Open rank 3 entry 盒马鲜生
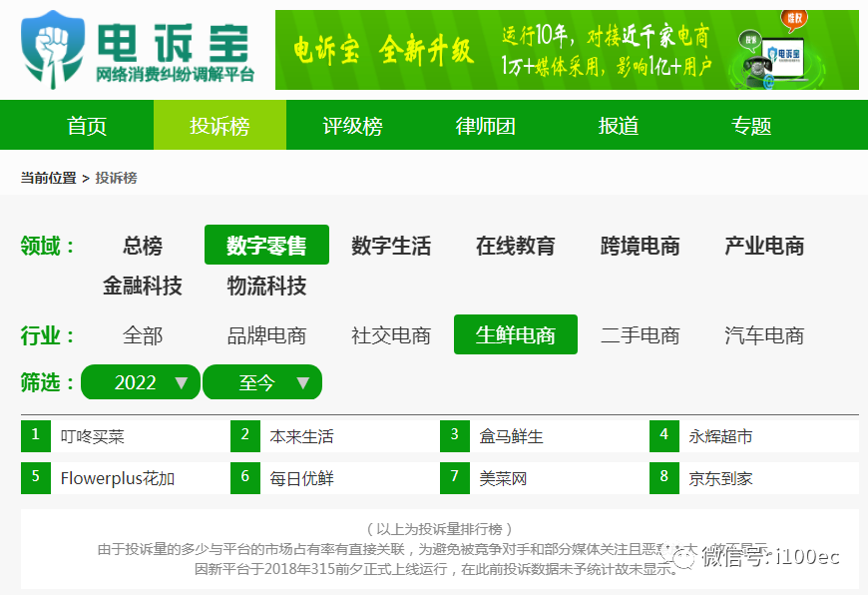Viewport: 868px width, 595px height. (511, 436)
